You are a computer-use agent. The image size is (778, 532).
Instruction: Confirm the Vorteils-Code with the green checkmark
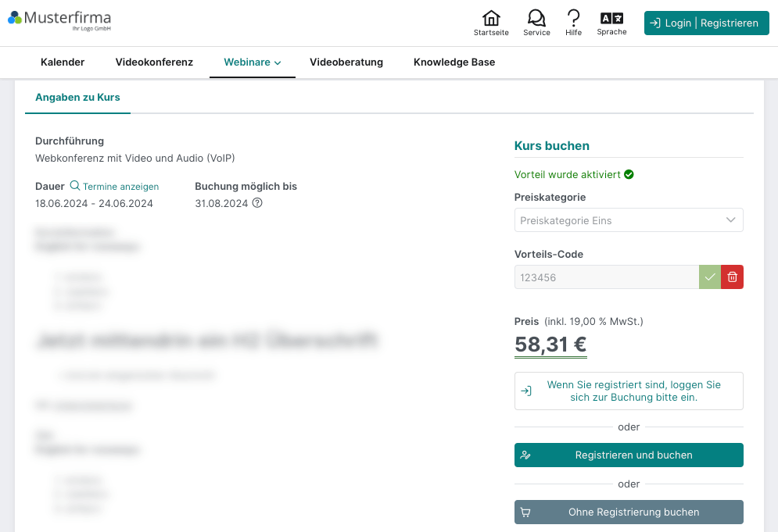pyautogui.click(x=710, y=277)
